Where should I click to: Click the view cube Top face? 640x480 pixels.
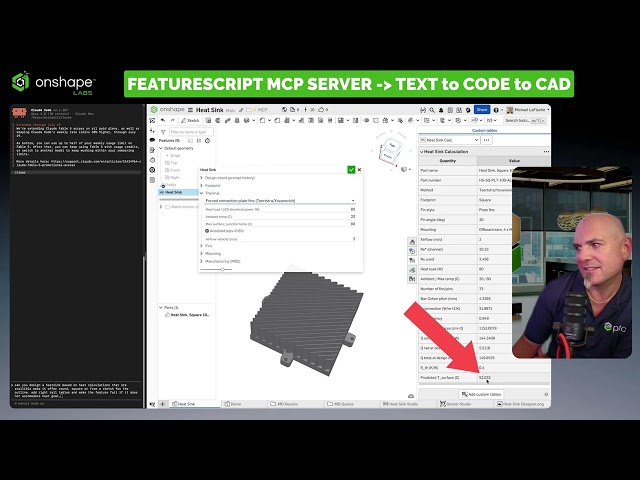click(392, 145)
